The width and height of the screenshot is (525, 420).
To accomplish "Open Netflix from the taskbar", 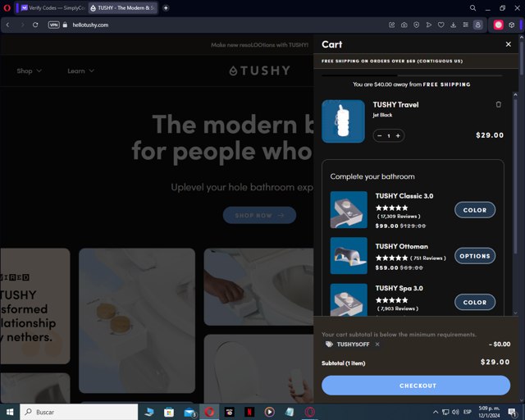I will [x=249, y=412].
